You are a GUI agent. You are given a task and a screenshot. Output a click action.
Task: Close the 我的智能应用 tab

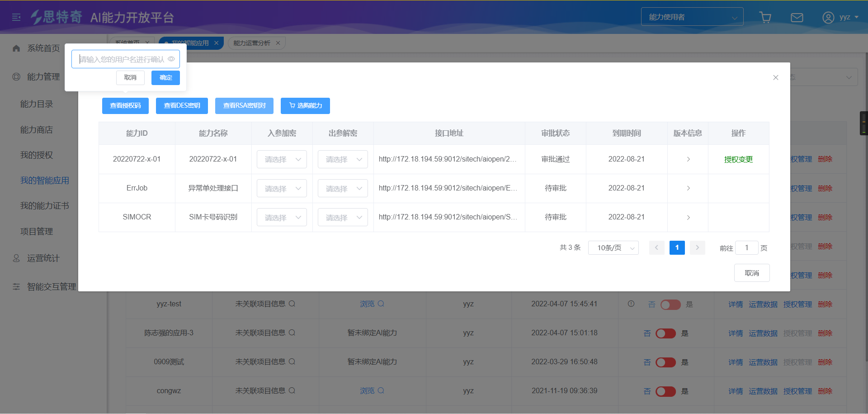pyautogui.click(x=217, y=43)
